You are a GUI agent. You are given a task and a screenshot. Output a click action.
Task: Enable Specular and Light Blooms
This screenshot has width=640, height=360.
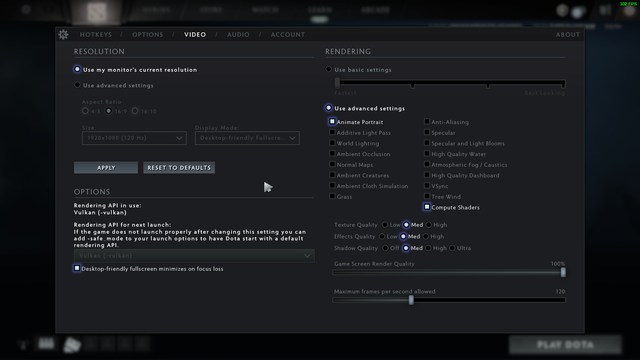click(x=427, y=143)
